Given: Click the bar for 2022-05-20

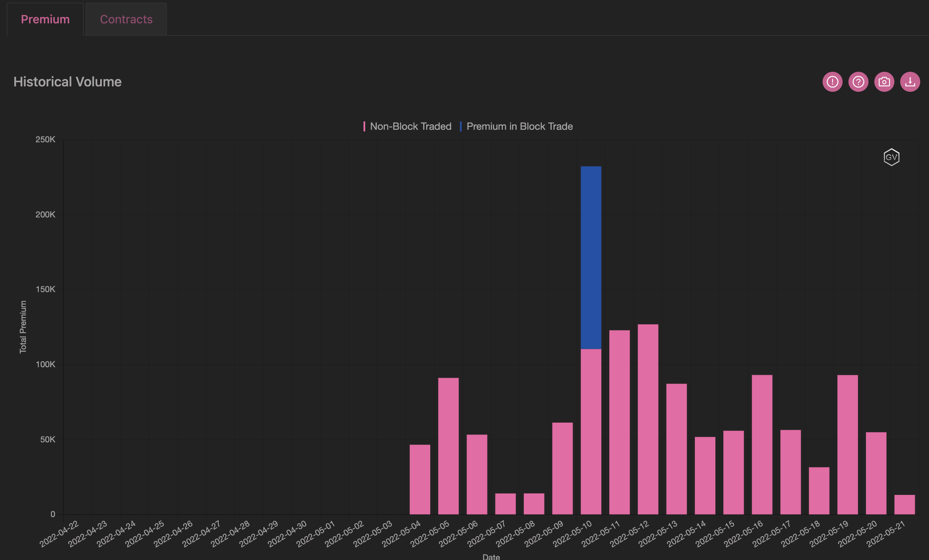Looking at the screenshot, I should click(x=876, y=473).
